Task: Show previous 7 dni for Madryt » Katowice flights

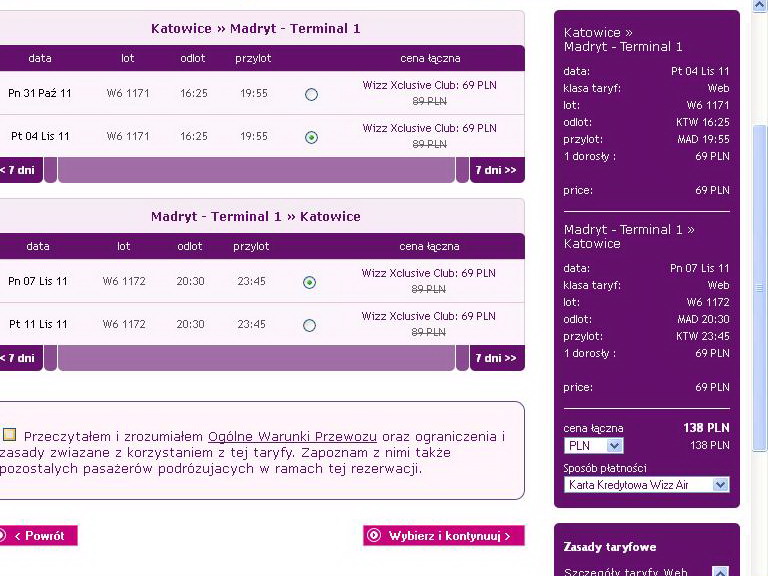Action: click(21, 358)
